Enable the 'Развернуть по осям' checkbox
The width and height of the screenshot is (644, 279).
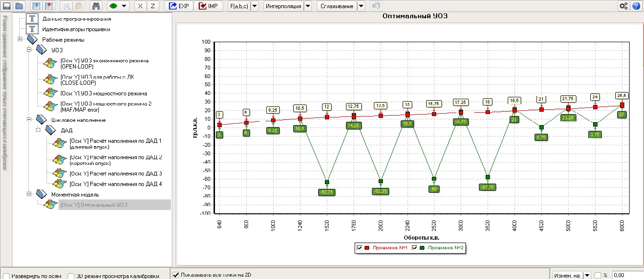click(x=6, y=276)
